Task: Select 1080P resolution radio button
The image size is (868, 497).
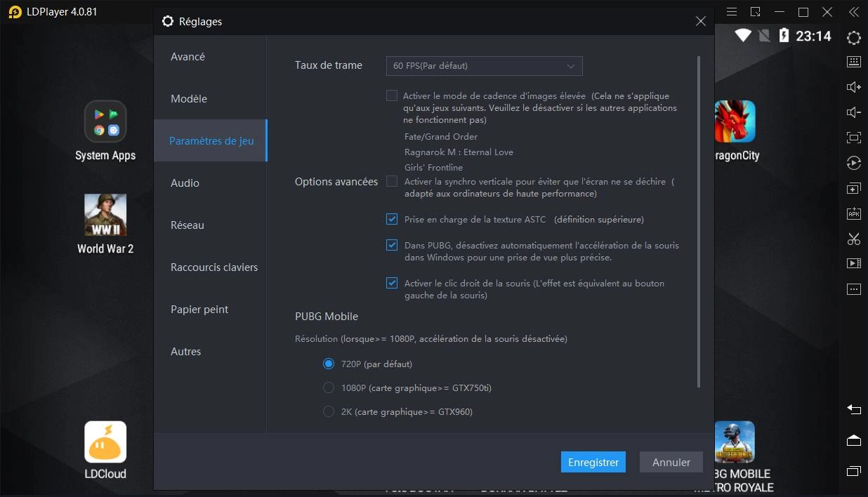Action: coord(328,387)
